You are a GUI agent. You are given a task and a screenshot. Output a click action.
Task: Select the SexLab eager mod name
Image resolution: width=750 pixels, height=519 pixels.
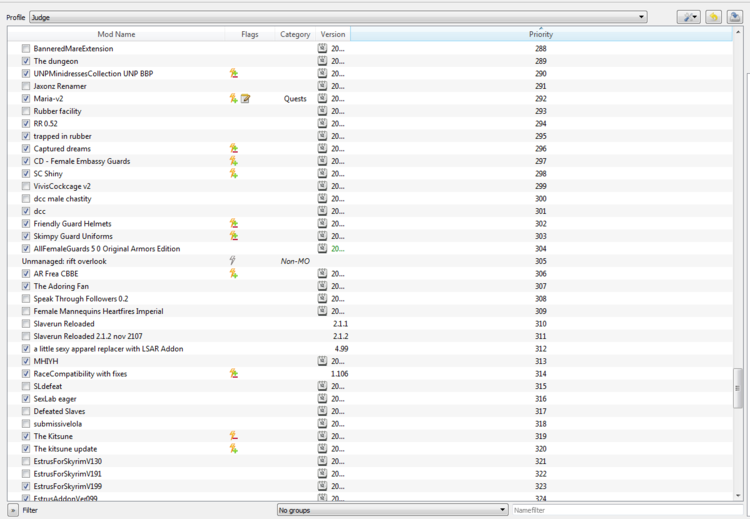pos(55,399)
